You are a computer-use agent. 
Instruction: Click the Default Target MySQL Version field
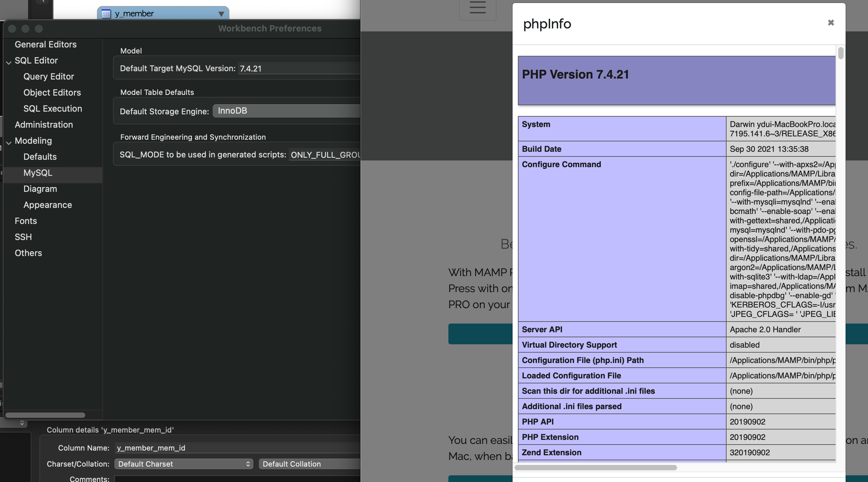(299, 69)
